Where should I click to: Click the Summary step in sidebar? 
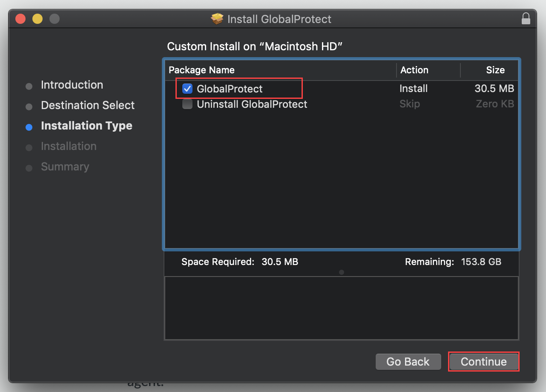65,167
